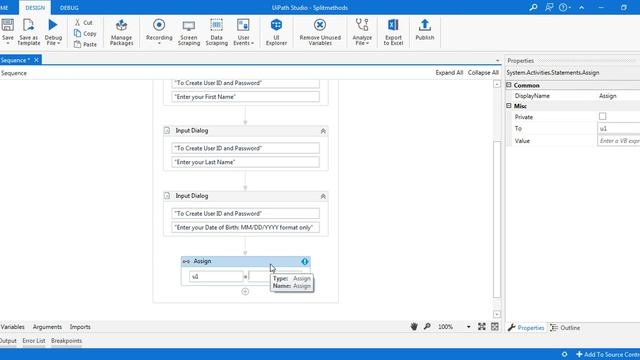The width and height of the screenshot is (640, 360).
Task: Click Add To Source Control
Action: (x=608, y=354)
